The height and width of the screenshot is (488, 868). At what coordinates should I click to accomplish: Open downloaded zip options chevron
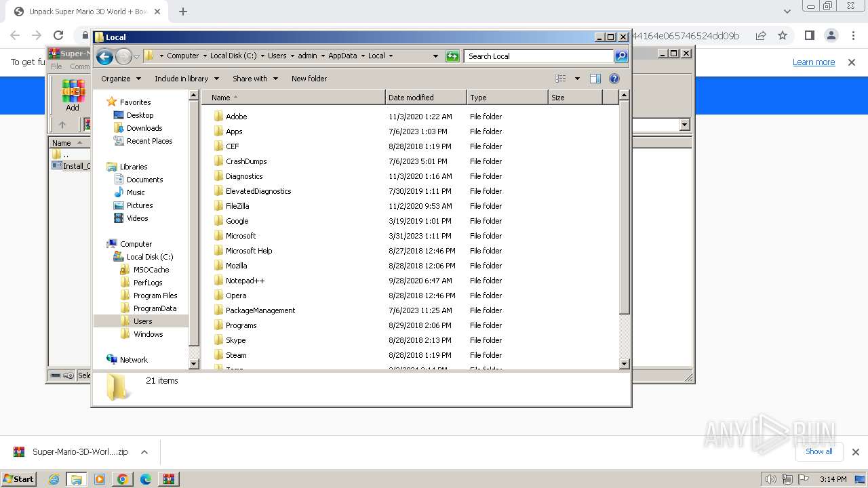point(144,452)
